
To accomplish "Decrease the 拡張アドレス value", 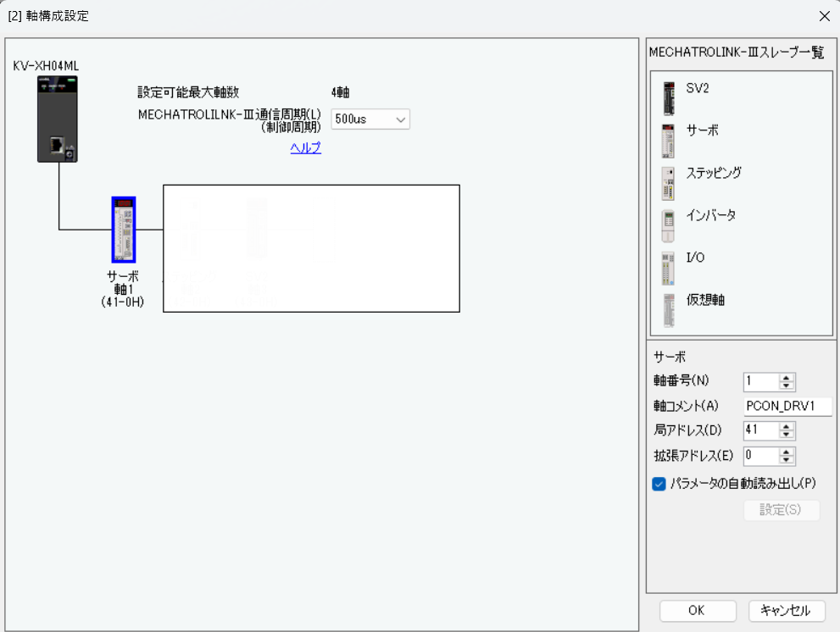I will 786,460.
